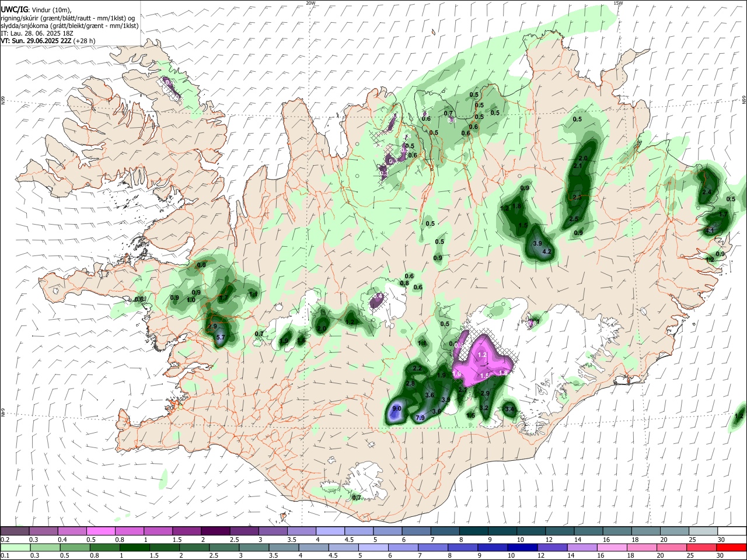Click the 4.1 value near the east coast
747x560 pixels.
710,231
